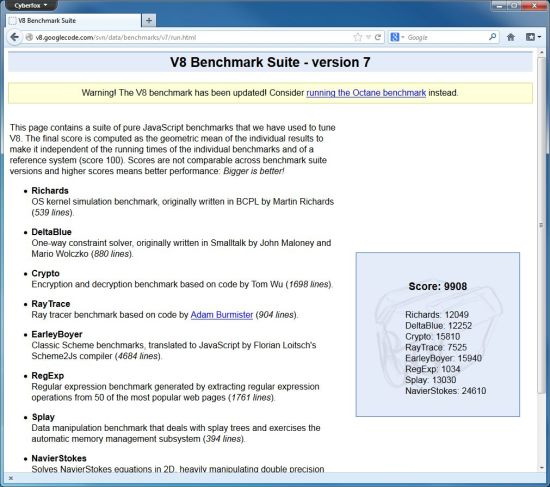The height and width of the screenshot is (487, 550).
Task: Close the add-on bar with the x icon
Action: pyautogui.click(x=11, y=478)
